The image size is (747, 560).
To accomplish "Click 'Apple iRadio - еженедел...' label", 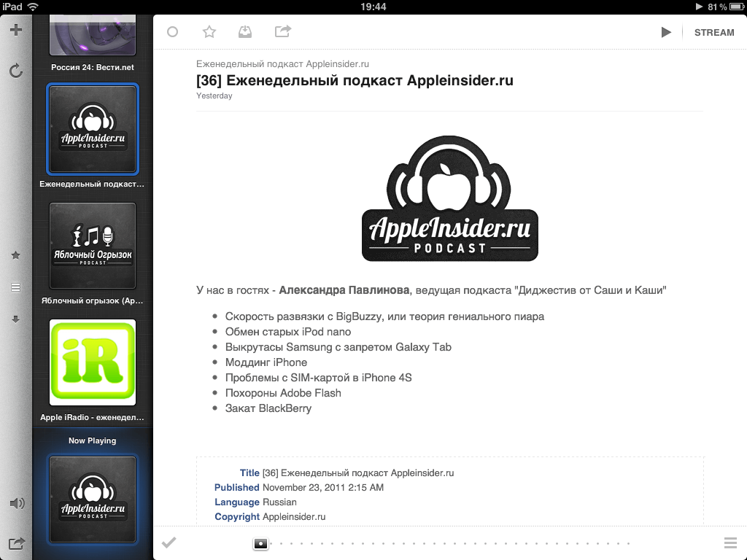I will coord(92,417).
